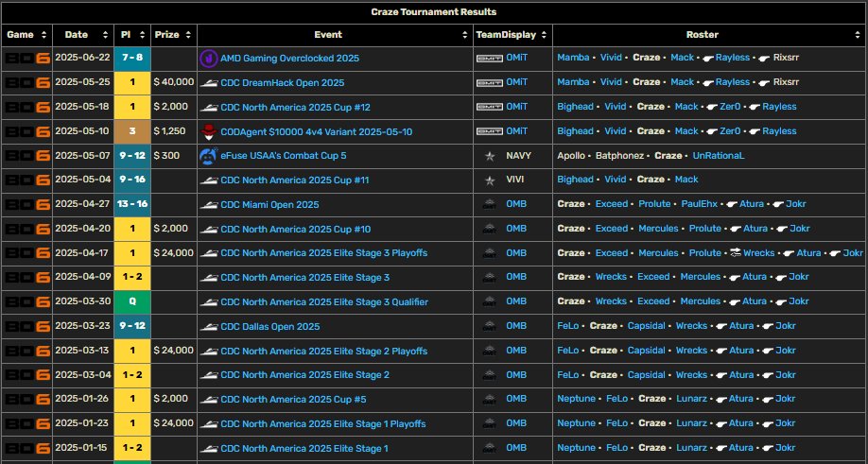Click the OMB team logo in the 2025-04-27 row
868x464 pixels.
coord(490,204)
